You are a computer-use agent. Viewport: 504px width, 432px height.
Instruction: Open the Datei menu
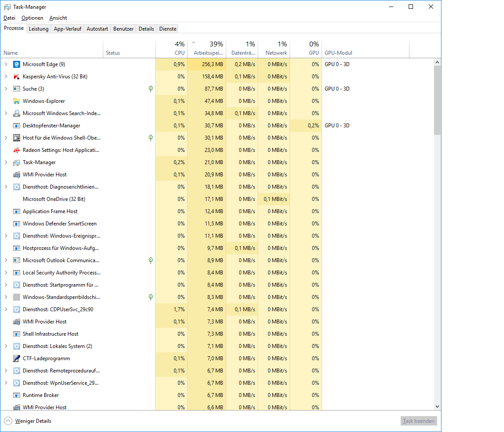[x=9, y=18]
